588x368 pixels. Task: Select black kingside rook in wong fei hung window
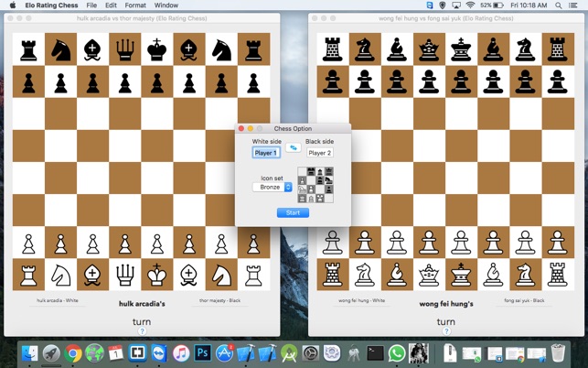[558, 49]
